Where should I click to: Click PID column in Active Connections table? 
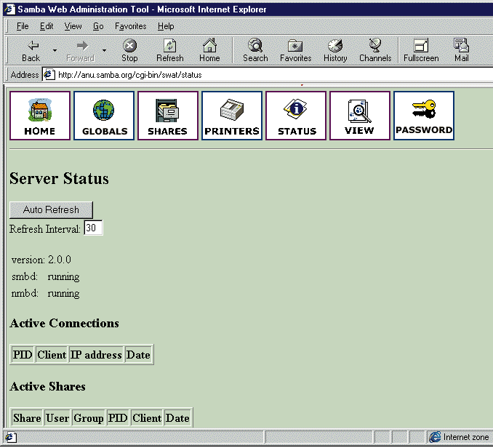[23, 355]
